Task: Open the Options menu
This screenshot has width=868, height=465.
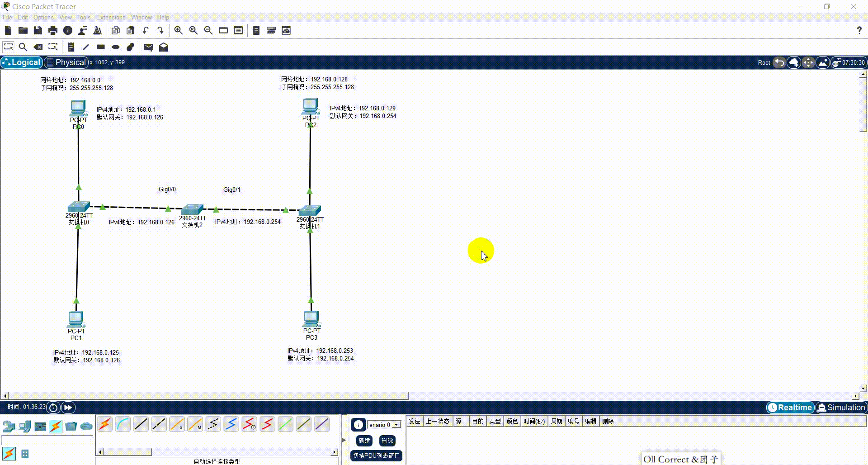Action: pyautogui.click(x=43, y=17)
